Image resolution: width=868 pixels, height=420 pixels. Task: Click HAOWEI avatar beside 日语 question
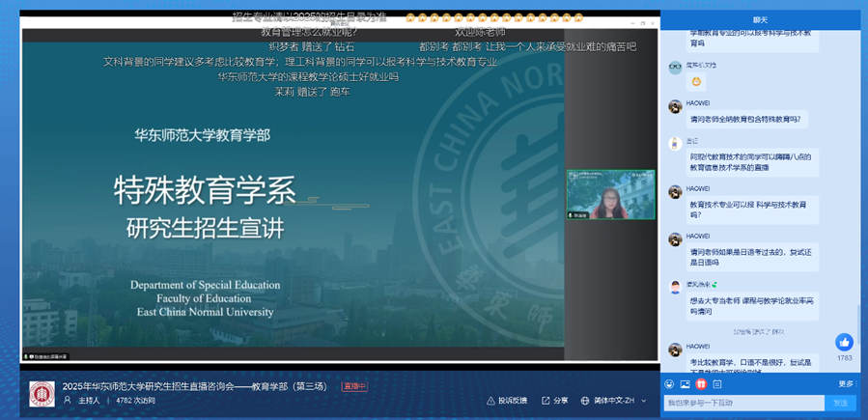coord(675,239)
